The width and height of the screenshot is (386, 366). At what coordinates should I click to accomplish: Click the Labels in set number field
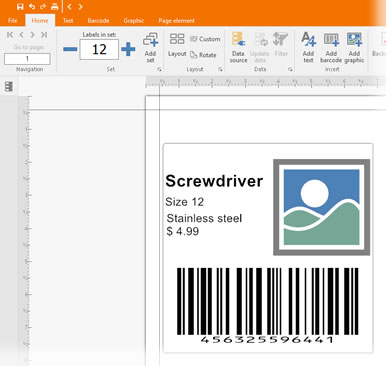click(x=99, y=49)
